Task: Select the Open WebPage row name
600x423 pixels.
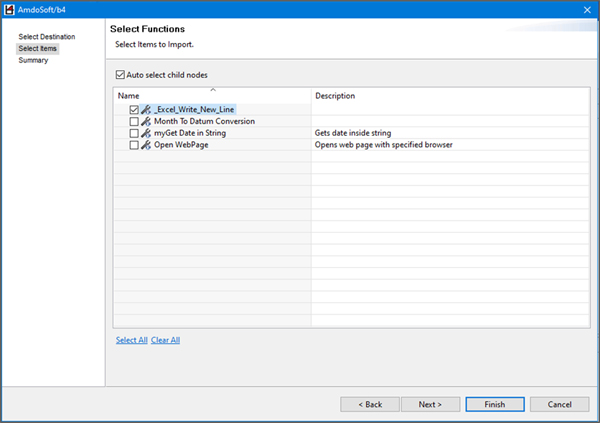Action: point(181,145)
